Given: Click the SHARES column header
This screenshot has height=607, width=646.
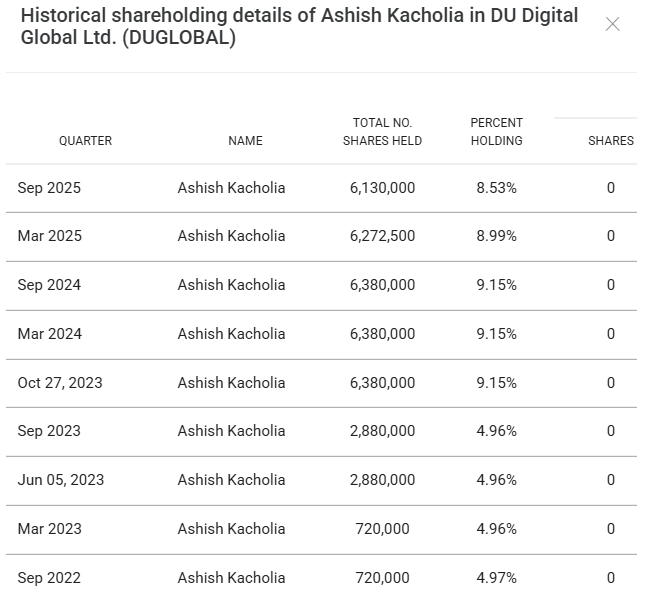Looking at the screenshot, I should [x=610, y=141].
